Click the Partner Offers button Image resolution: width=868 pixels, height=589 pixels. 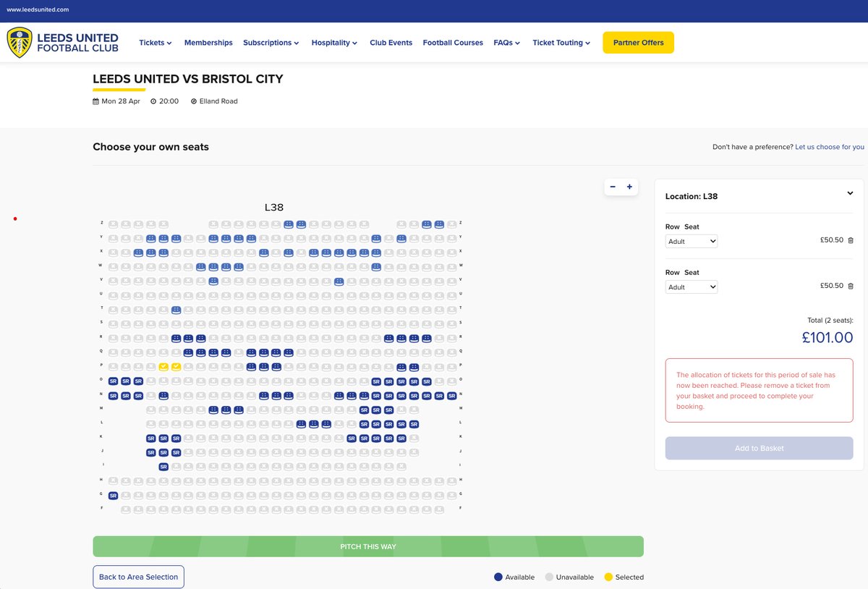pos(638,43)
